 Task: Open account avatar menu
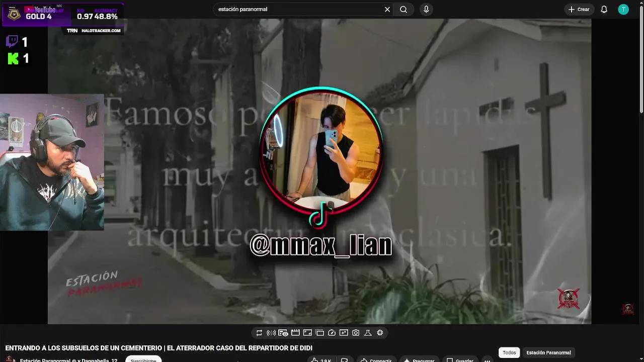click(623, 9)
